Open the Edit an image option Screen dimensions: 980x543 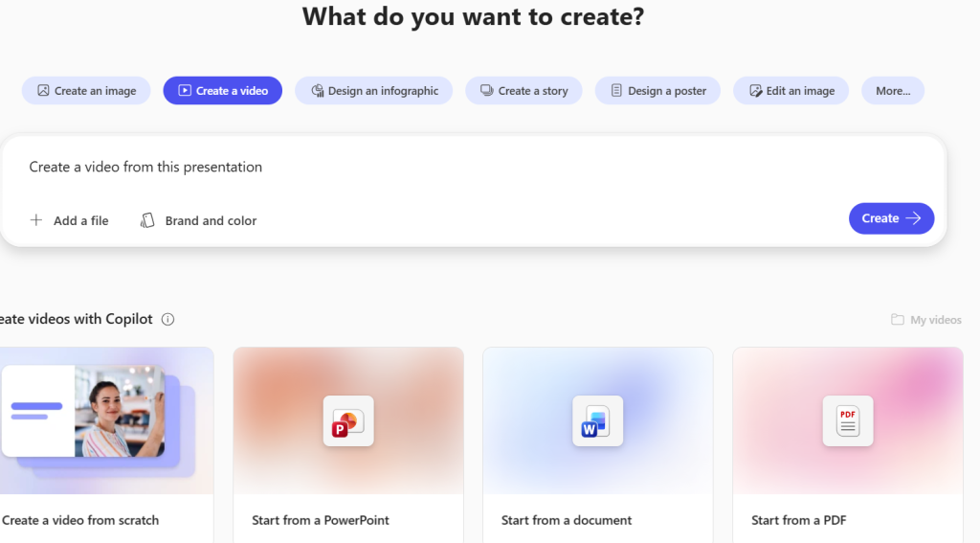791,91
